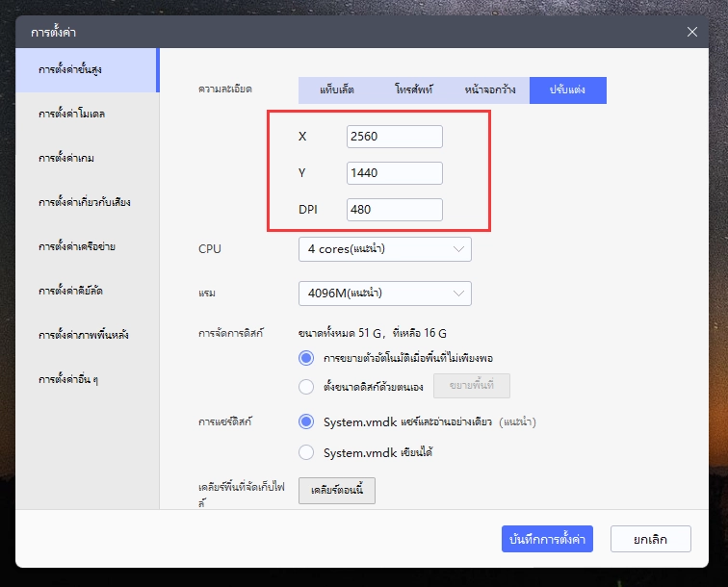This screenshot has height=587, width=728.
Task: Focus the DPI input field
Action: click(x=394, y=210)
